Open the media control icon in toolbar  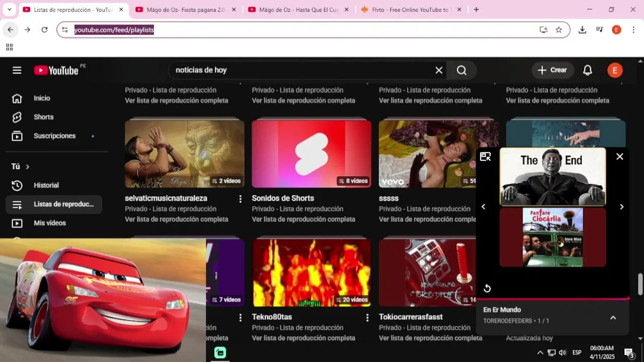(599, 30)
